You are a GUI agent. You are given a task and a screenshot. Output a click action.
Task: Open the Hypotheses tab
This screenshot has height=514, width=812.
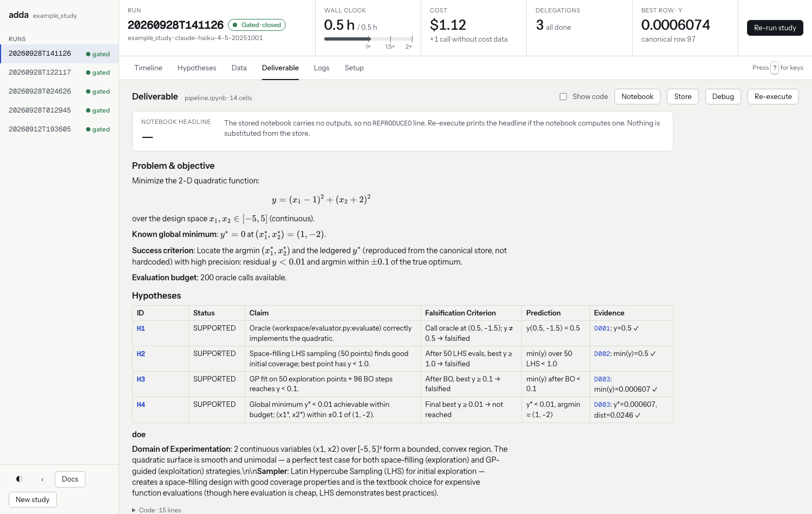197,68
